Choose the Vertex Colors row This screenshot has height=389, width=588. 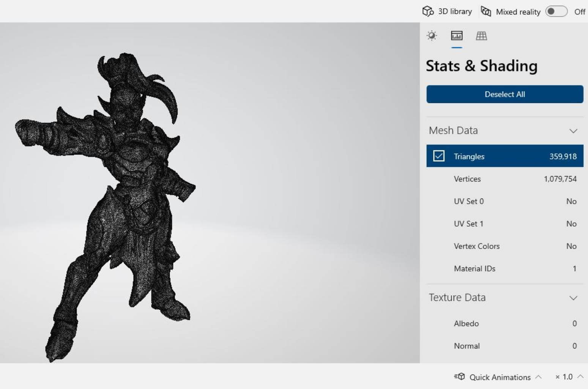pyautogui.click(x=504, y=246)
